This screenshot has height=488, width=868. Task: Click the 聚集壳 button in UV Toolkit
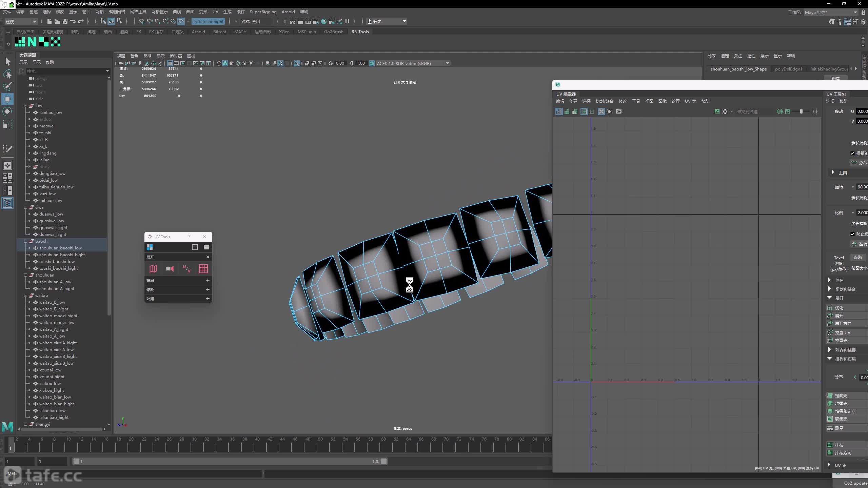847,419
